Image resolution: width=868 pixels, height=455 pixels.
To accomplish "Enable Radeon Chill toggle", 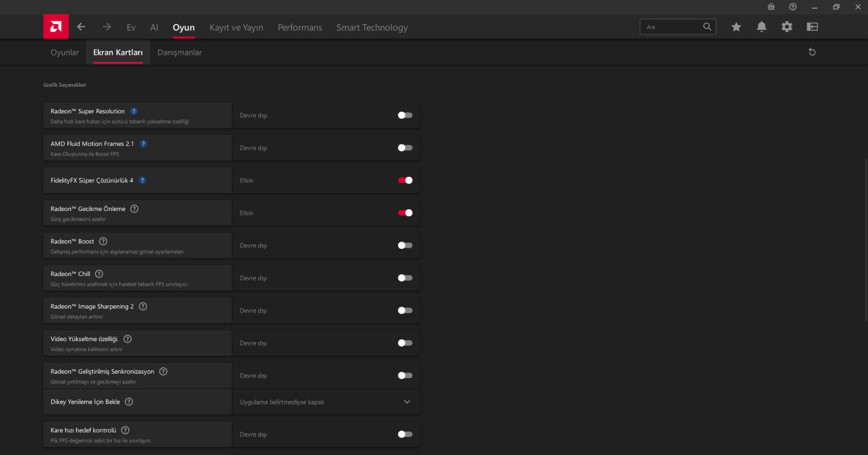I will pos(405,278).
